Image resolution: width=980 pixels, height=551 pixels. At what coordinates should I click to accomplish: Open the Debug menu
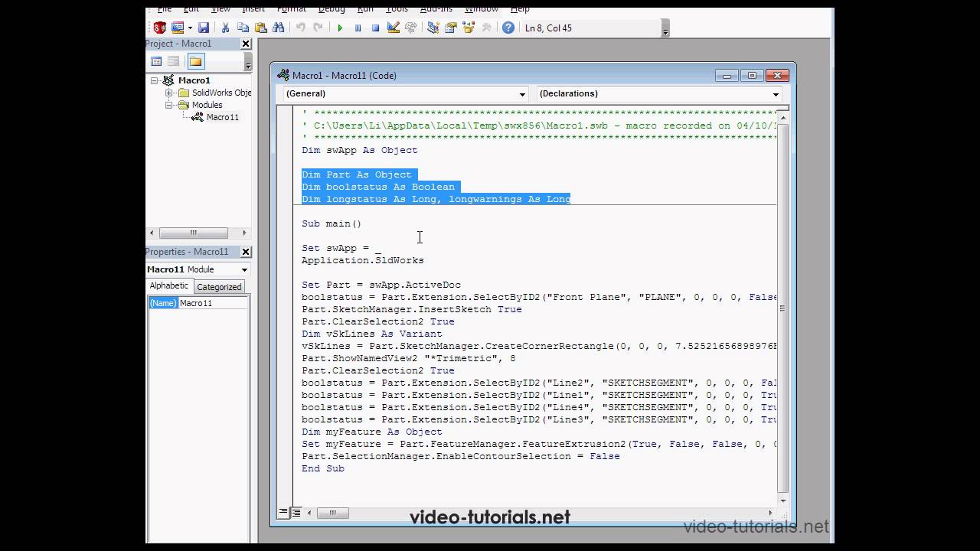(332, 9)
